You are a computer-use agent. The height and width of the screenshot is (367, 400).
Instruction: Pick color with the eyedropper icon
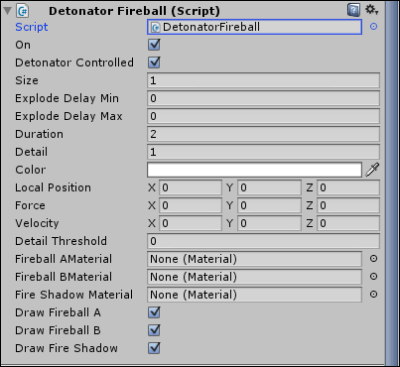pyautogui.click(x=372, y=170)
